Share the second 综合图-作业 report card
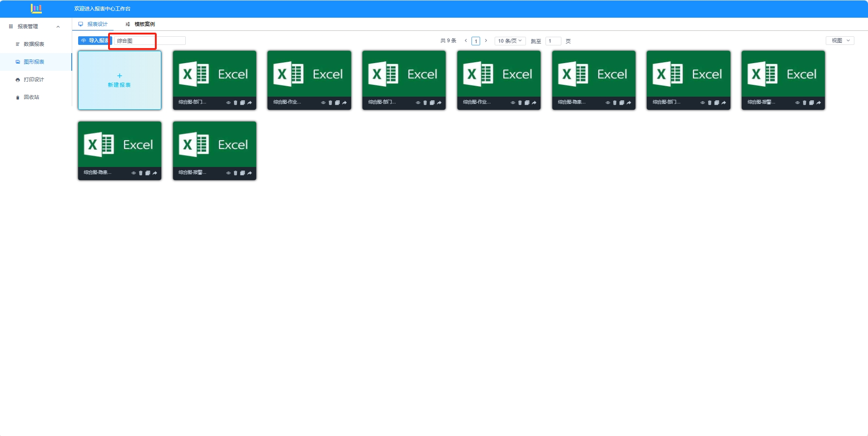 pyautogui.click(x=534, y=103)
